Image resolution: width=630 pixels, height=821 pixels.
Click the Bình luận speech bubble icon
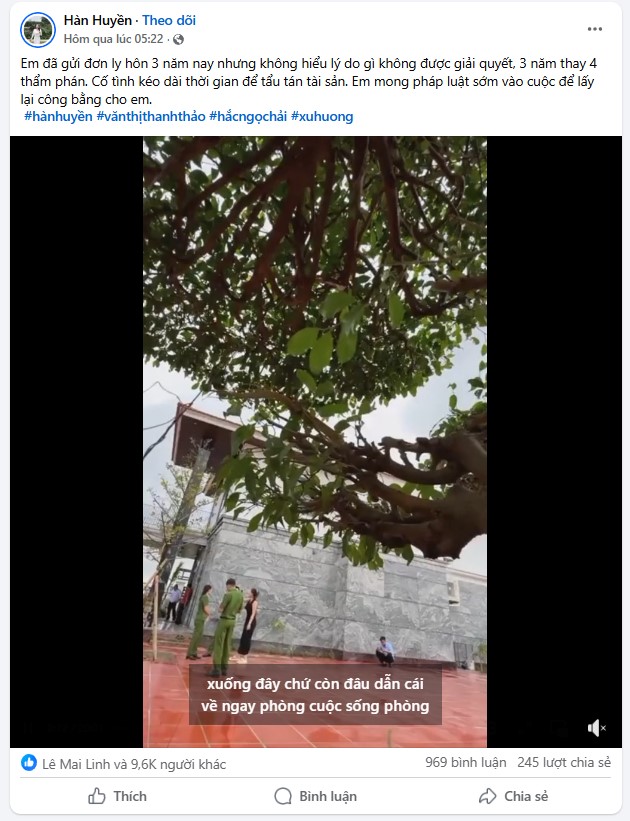[283, 796]
